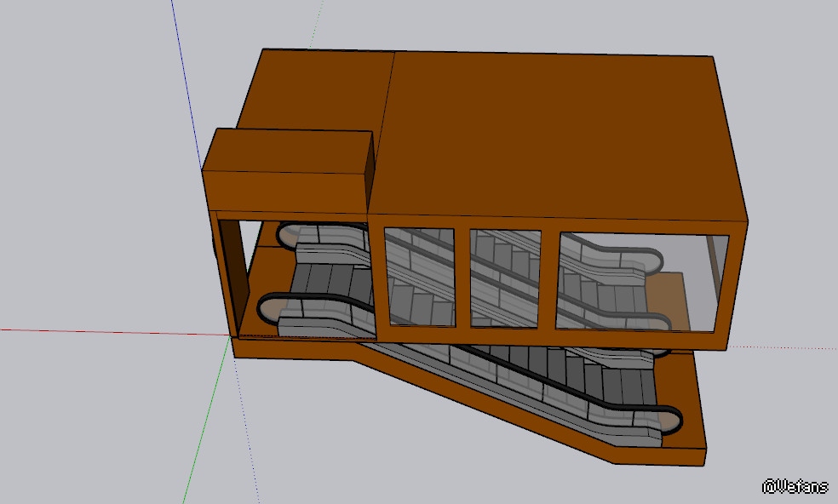Click the green axis line
838x504 pixels.
[x=204, y=426]
